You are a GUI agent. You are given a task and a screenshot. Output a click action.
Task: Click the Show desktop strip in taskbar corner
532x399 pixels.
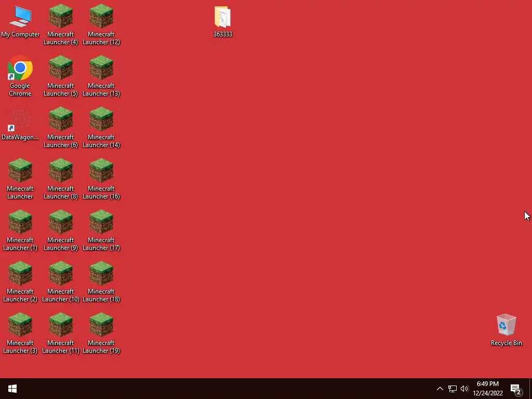click(x=530, y=389)
